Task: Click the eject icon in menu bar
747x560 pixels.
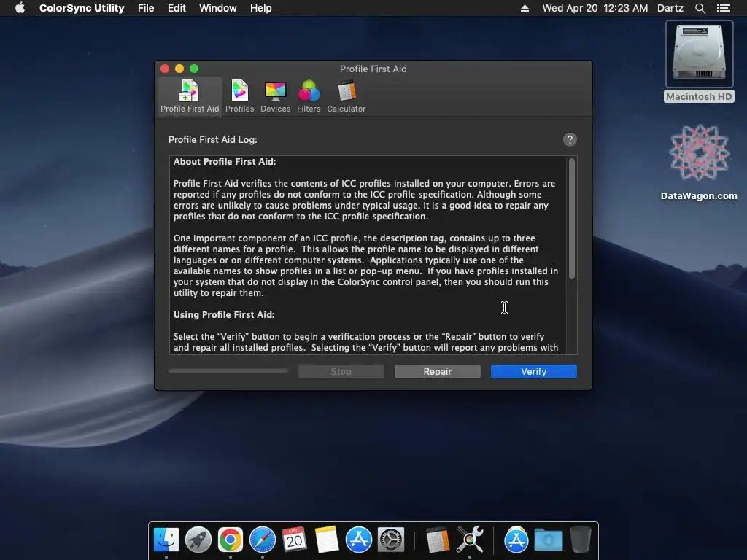Action: [525, 8]
